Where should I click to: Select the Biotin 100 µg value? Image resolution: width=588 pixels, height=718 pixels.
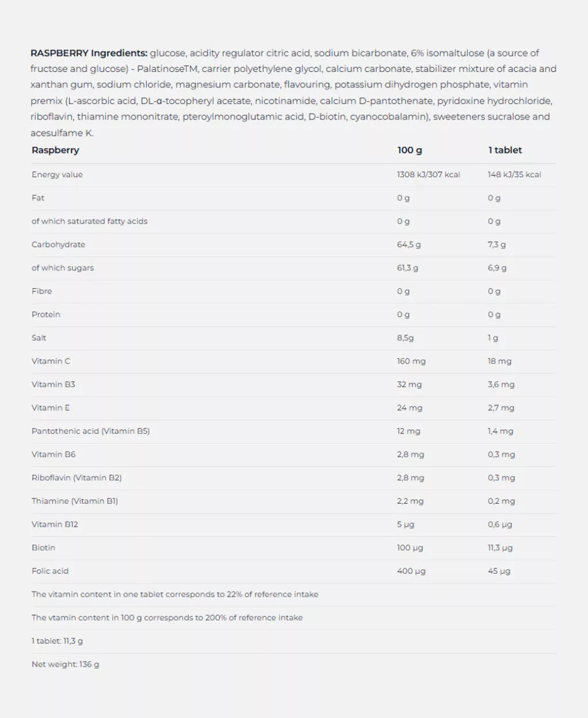pos(409,548)
